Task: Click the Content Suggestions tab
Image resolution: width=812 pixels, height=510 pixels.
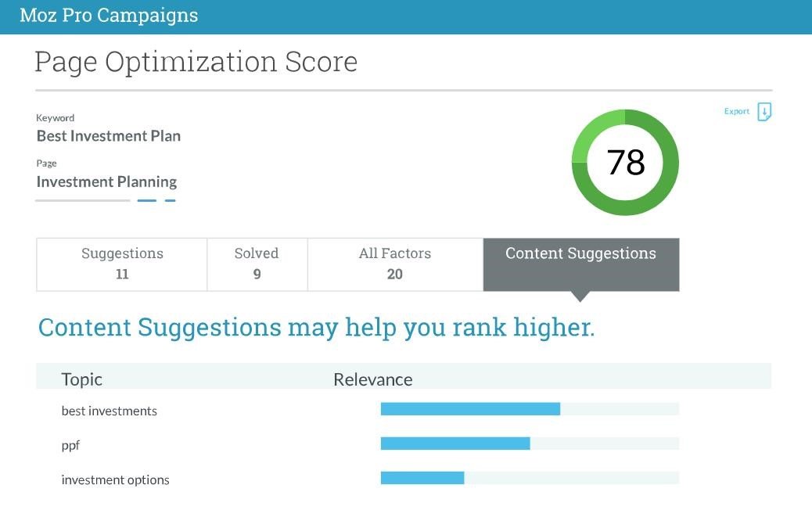Action: point(580,264)
